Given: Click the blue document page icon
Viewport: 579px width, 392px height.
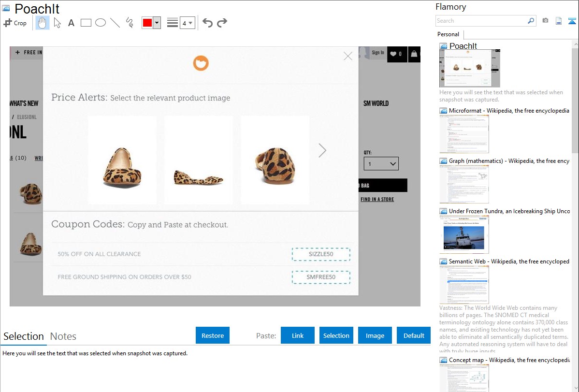Looking at the screenshot, I should point(559,21).
